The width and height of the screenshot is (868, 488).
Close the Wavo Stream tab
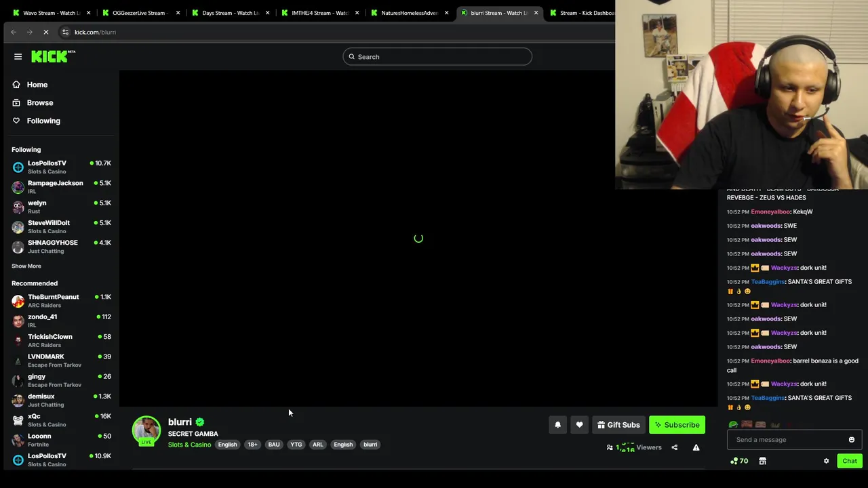click(88, 13)
